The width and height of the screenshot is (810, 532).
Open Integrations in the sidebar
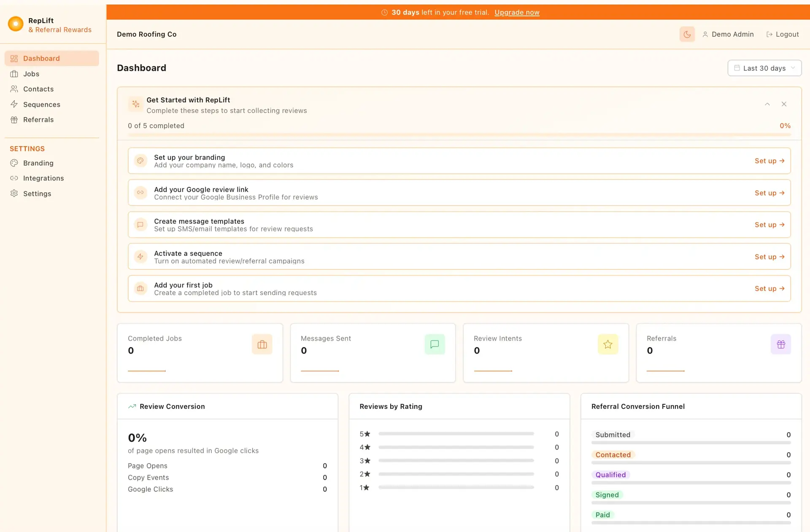point(52,178)
